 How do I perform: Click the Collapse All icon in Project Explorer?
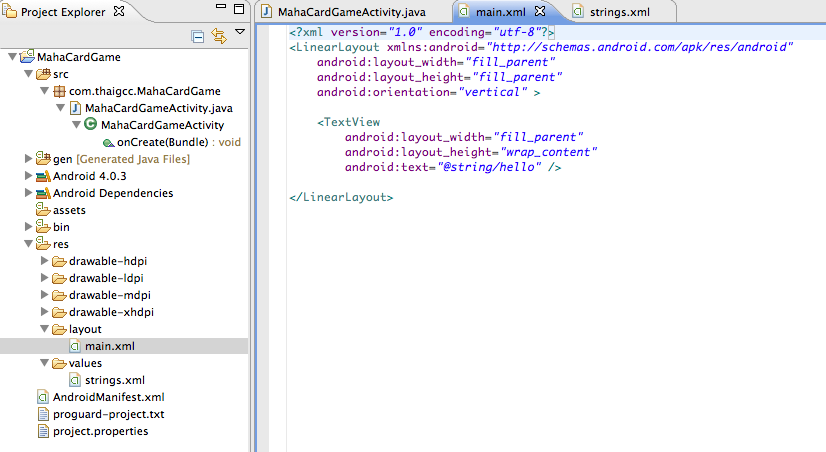[x=198, y=36]
